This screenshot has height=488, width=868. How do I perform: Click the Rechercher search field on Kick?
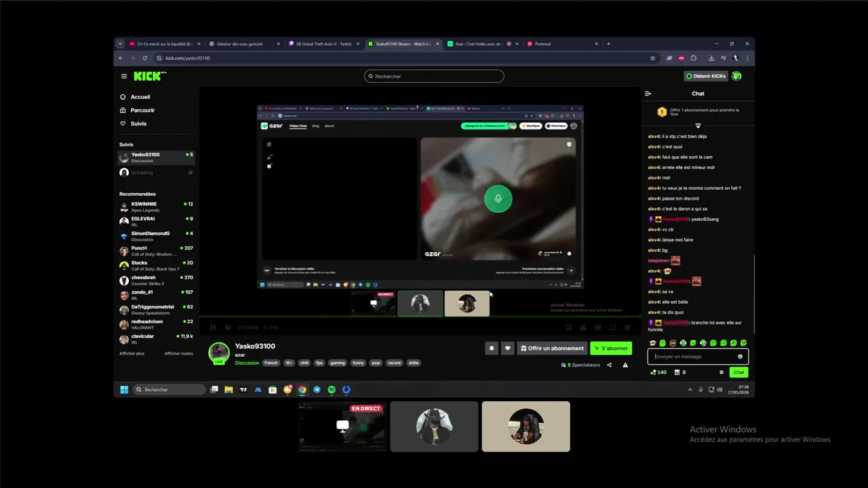click(x=434, y=77)
